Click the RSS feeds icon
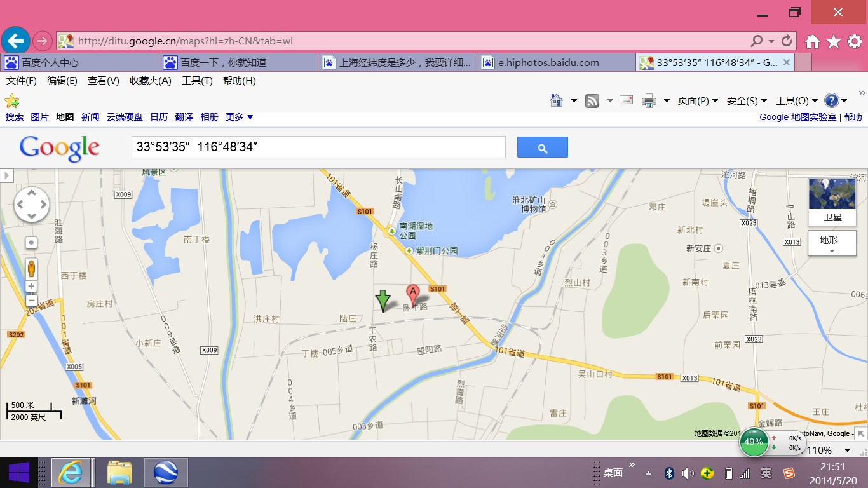 [592, 100]
